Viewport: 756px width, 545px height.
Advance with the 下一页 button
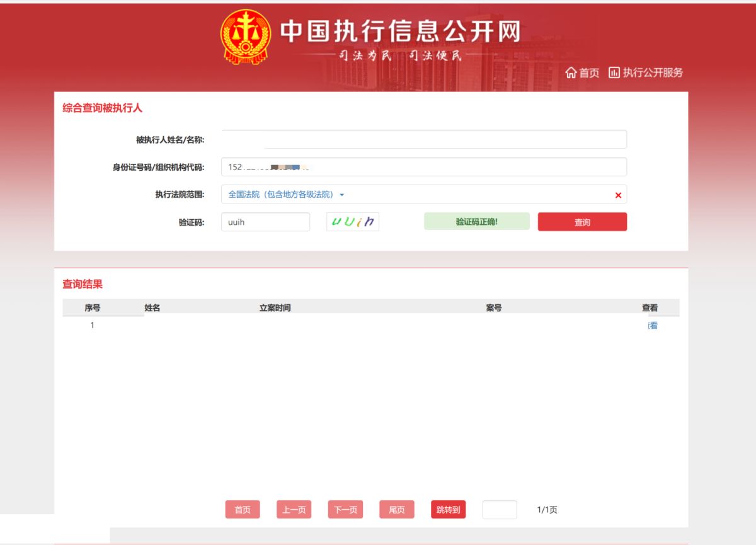point(345,510)
